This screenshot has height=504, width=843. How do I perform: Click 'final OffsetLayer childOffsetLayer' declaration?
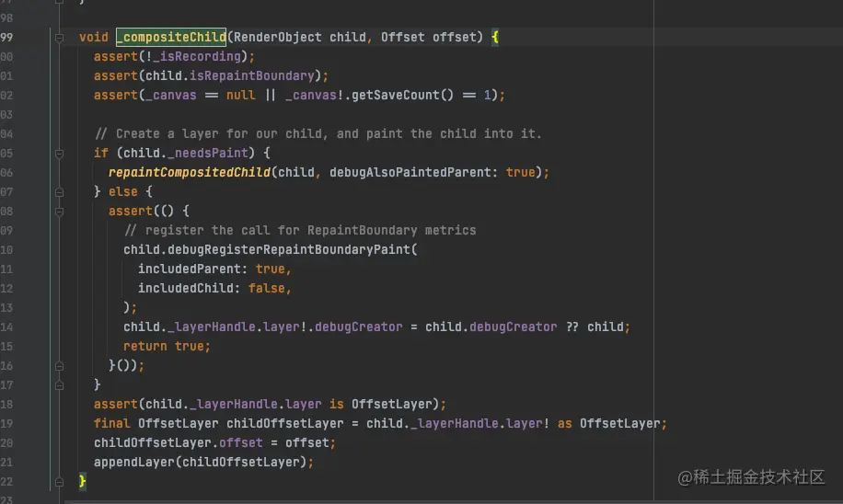point(219,423)
